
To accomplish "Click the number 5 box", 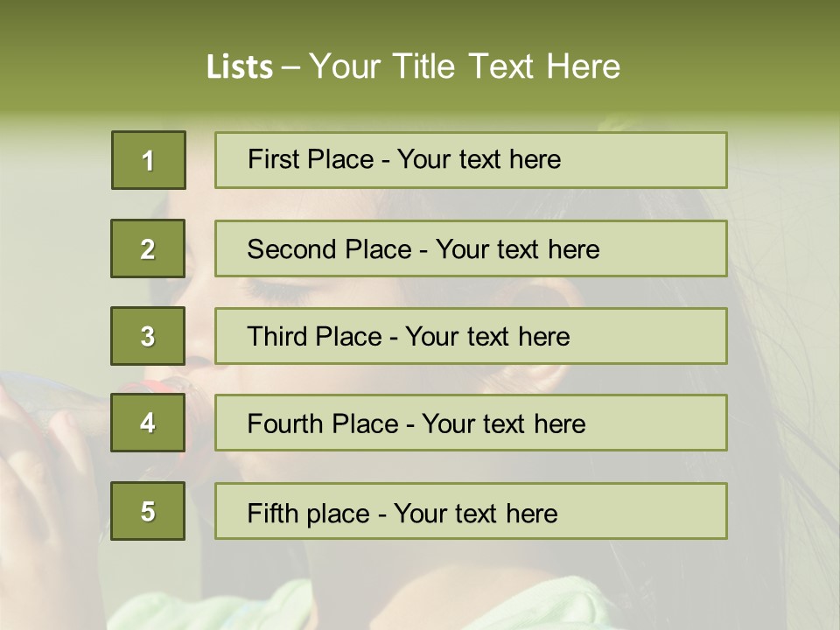I will click(x=148, y=511).
